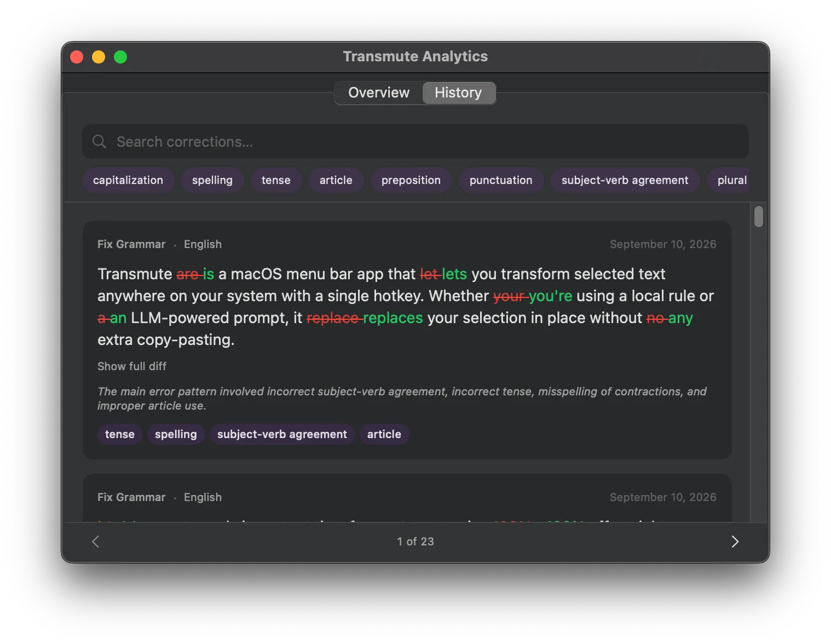Toggle the preposition filter chip
This screenshot has width=831, height=644.
click(x=411, y=180)
